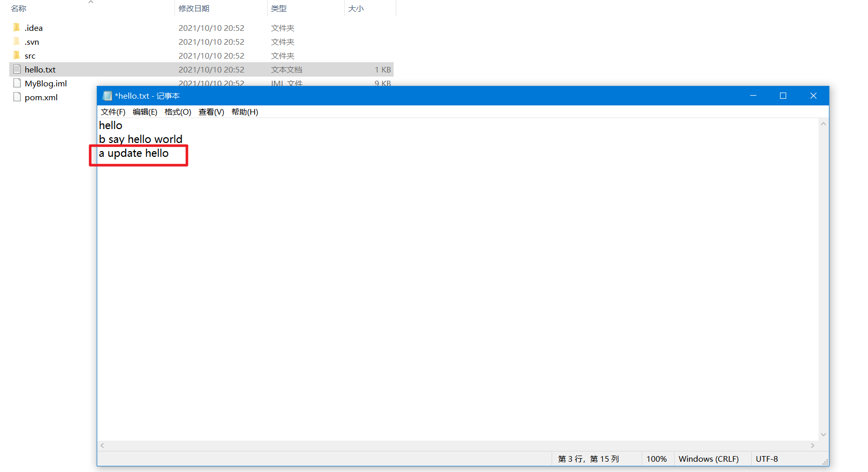Screen dimensions: 868x472
Task: Maximize the Notepad window
Action: (x=783, y=96)
